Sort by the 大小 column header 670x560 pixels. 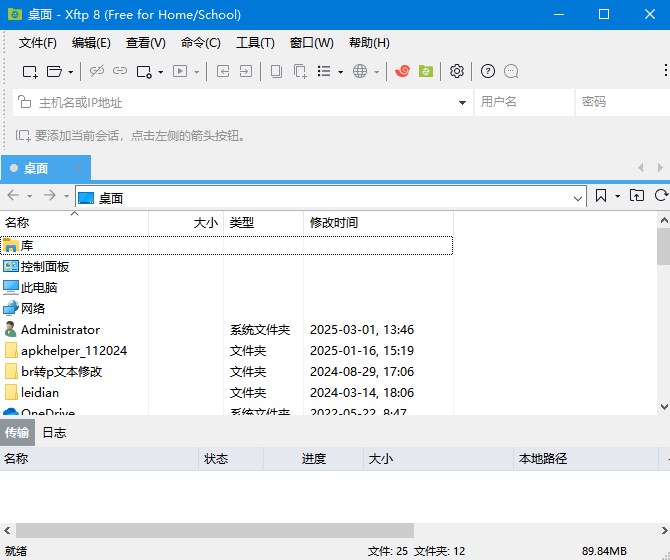(186, 223)
